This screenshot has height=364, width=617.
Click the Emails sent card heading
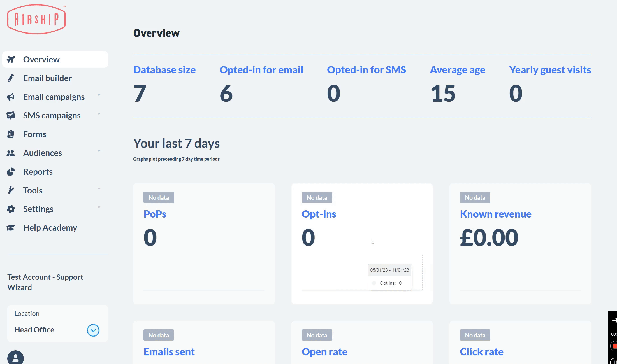point(169,352)
